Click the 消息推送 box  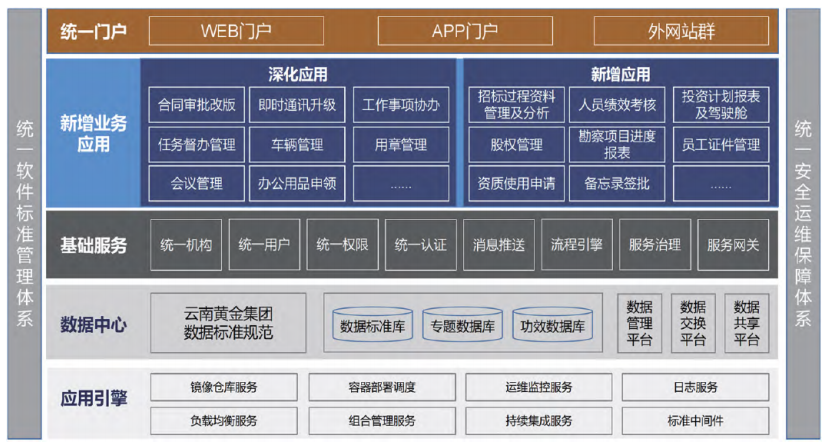(499, 245)
